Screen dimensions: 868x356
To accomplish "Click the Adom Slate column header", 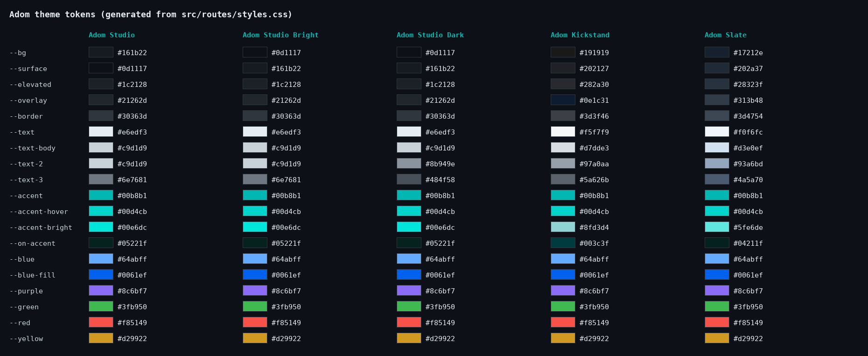I will coord(726,35).
